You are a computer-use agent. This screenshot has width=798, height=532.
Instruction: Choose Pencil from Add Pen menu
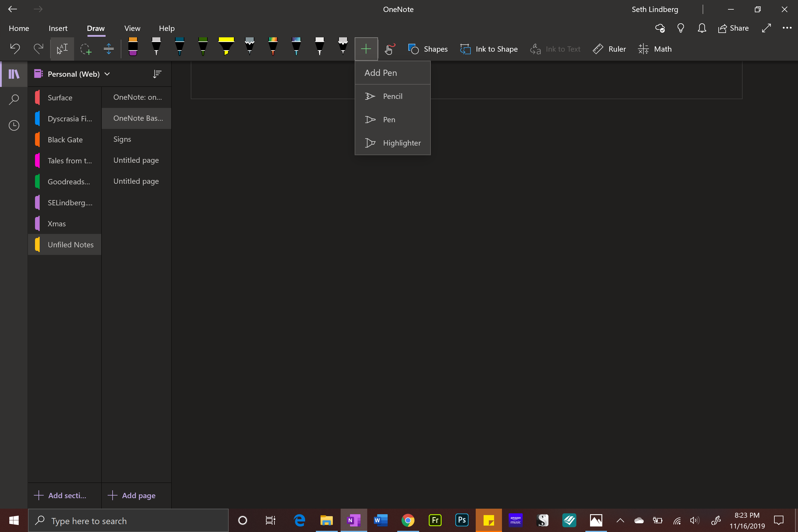pos(393,96)
